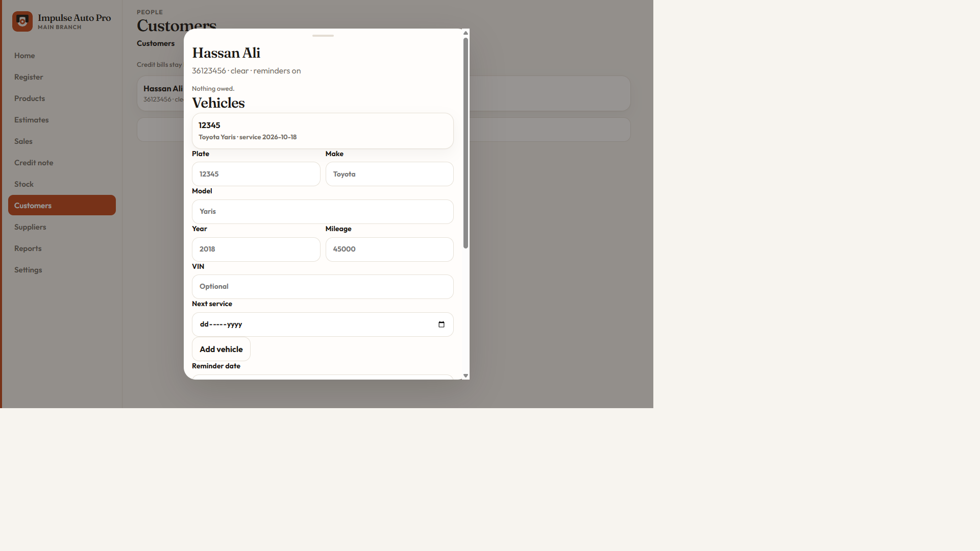Click the '36123456 · clear · reminders on' text
The height and width of the screenshot is (551, 980).
click(x=247, y=71)
